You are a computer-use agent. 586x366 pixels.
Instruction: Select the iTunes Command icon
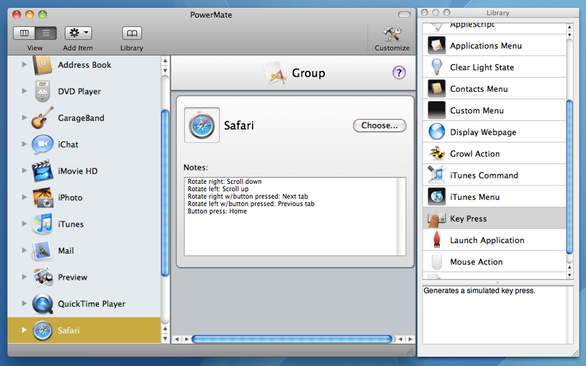click(437, 175)
